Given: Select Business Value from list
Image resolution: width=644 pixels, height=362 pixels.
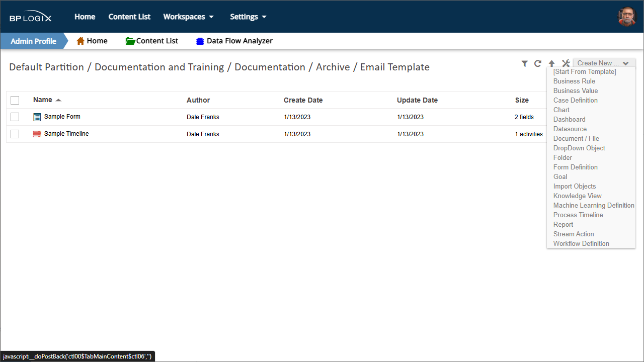Looking at the screenshot, I should (576, 91).
